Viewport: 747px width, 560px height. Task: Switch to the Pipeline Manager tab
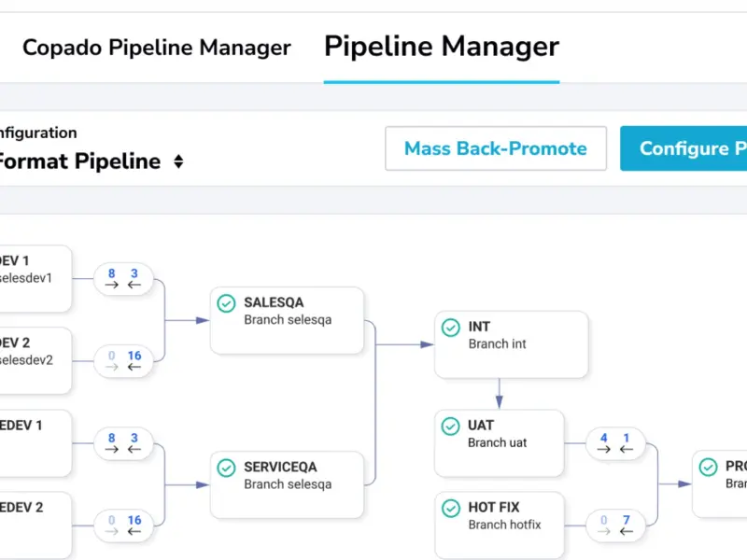pyautogui.click(x=442, y=47)
